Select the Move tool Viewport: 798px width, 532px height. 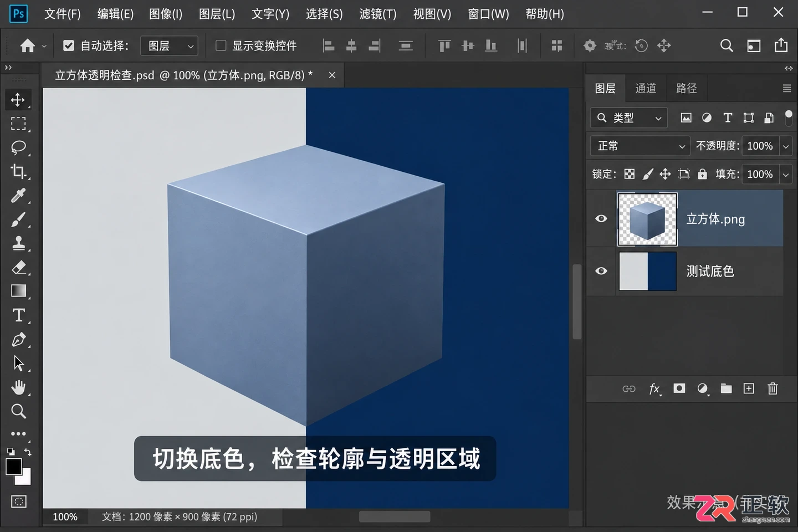(18, 100)
